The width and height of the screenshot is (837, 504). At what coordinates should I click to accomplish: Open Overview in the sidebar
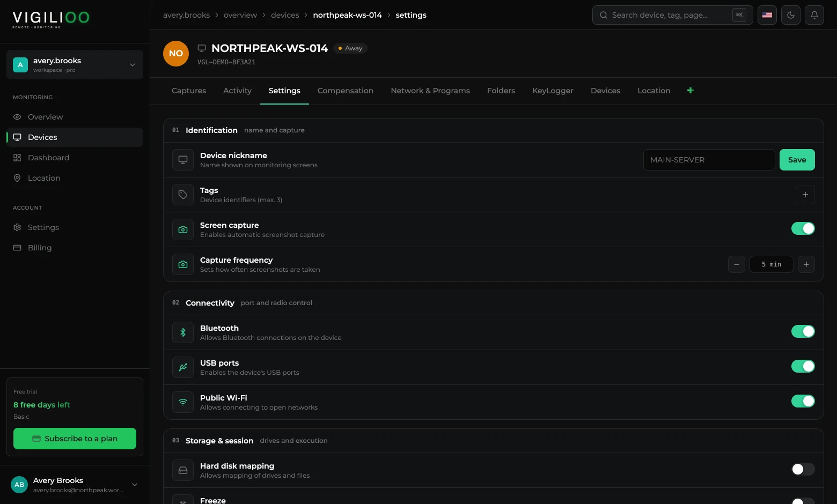click(x=75, y=117)
